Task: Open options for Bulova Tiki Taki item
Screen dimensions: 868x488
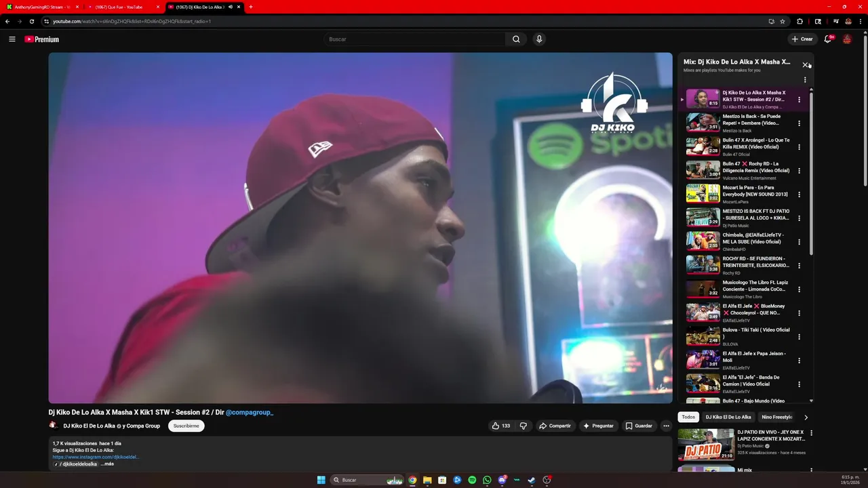Action: (x=799, y=337)
